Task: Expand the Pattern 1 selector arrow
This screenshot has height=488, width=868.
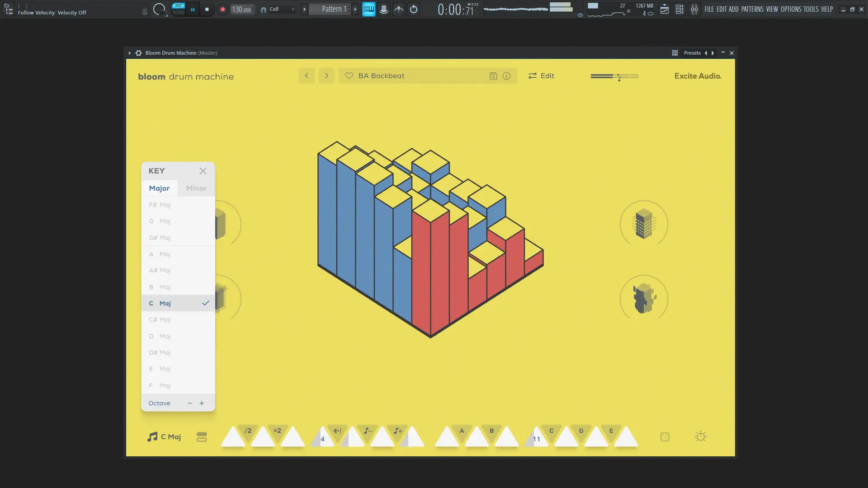Action: [x=305, y=9]
